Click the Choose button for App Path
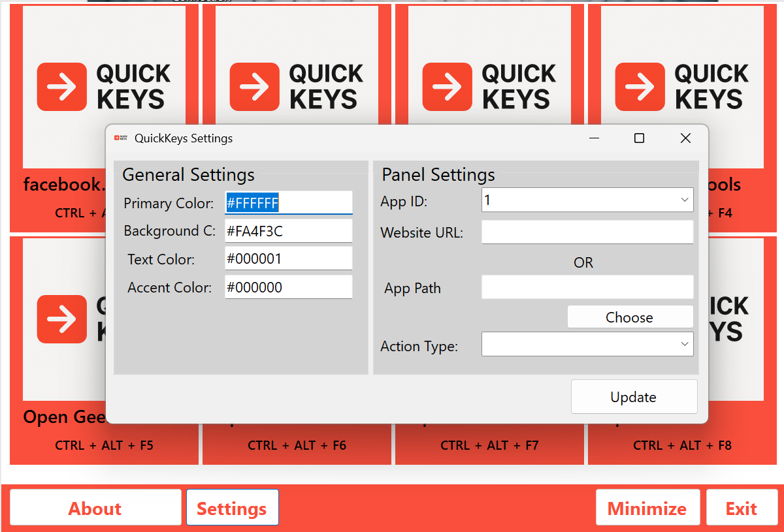This screenshot has width=784, height=532. 630,317
